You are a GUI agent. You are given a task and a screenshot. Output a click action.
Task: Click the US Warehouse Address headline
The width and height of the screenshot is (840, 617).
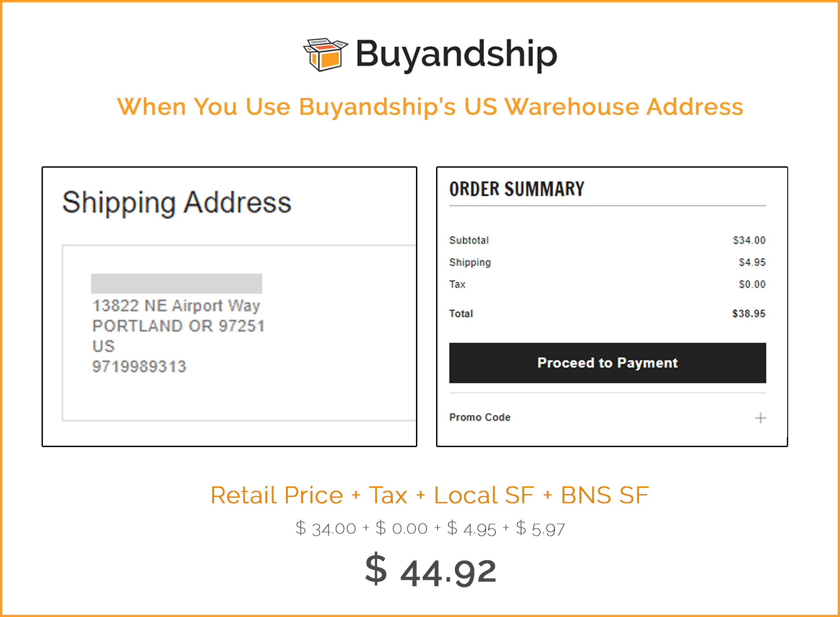[x=430, y=107]
